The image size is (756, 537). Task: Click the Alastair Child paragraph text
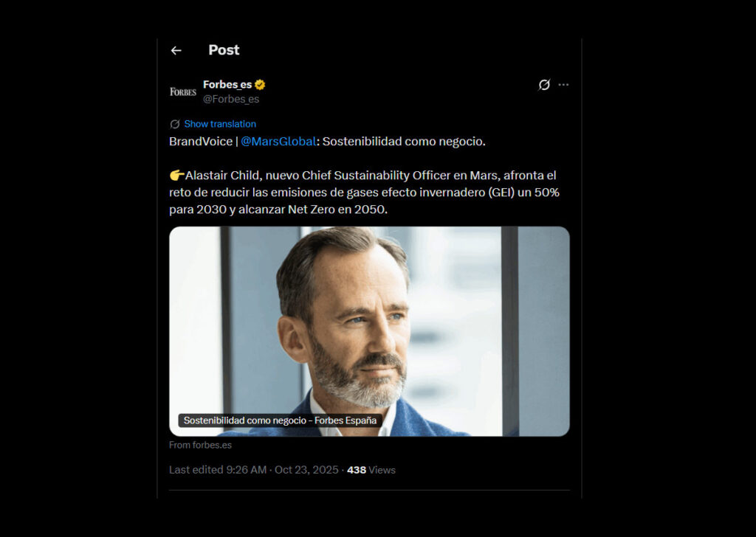[362, 193]
